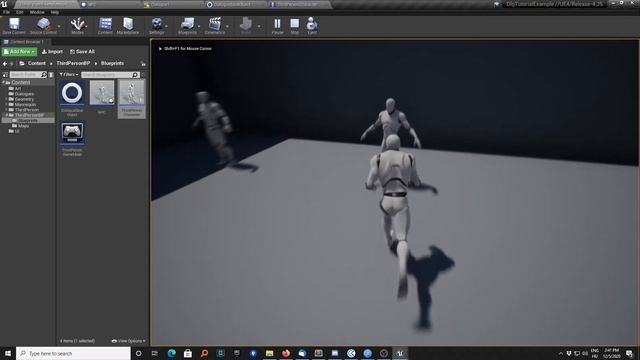Open the Marketplace toolbar icon

tap(128, 26)
